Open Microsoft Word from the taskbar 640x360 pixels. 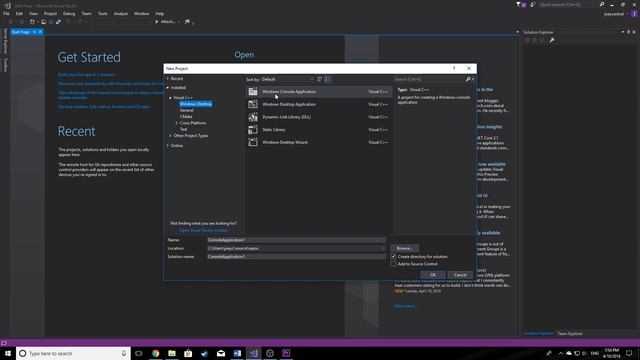click(x=237, y=353)
